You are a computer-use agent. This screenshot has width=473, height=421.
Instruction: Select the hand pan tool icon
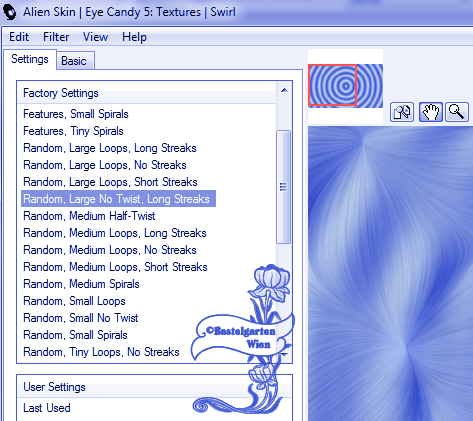431,112
